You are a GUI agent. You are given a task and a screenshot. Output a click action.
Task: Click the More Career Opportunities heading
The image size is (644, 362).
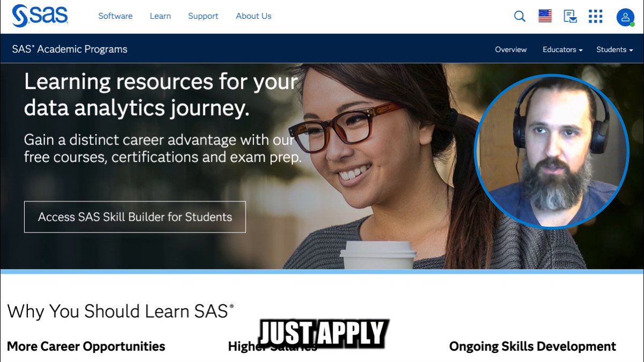[x=86, y=346]
